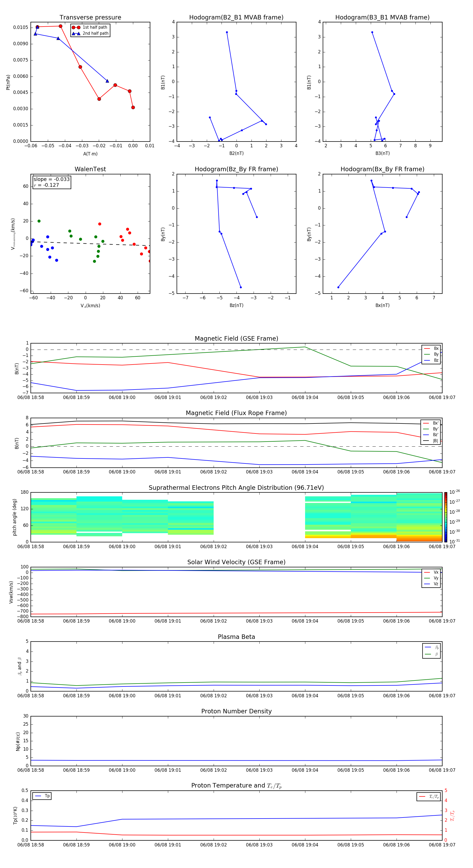Click the 'Vsw(km/s)' axis label
Image resolution: width=473 pixels, height=868 pixels.
tap(11, 592)
